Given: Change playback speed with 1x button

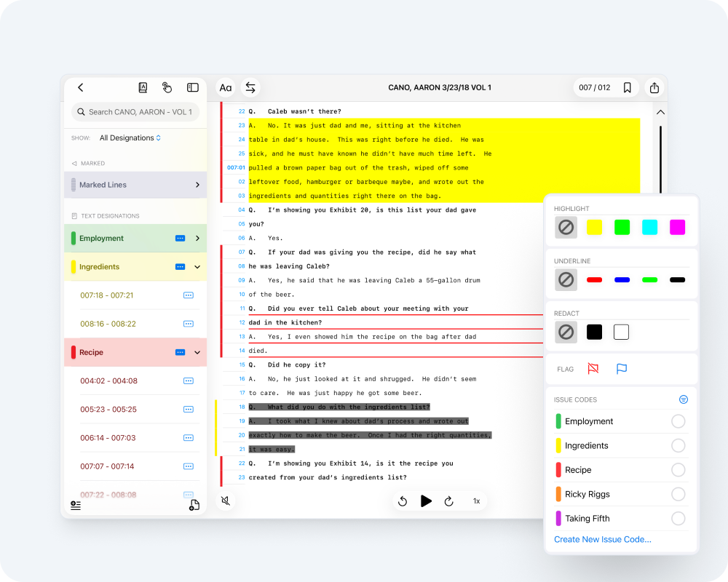Looking at the screenshot, I should (x=477, y=501).
